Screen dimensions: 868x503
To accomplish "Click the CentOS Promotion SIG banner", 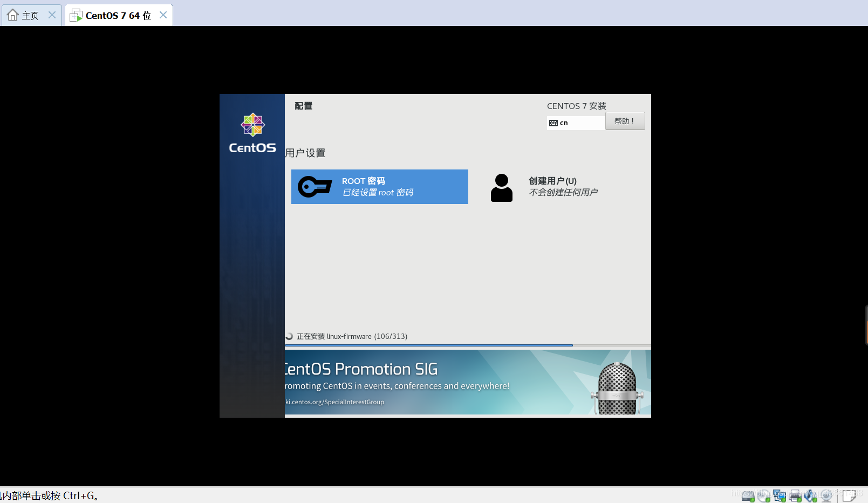I will [x=468, y=382].
